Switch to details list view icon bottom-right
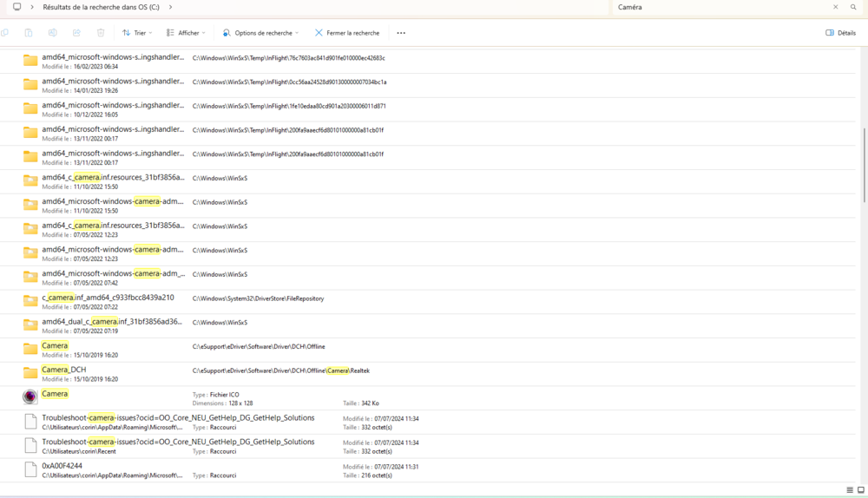 coord(849,490)
